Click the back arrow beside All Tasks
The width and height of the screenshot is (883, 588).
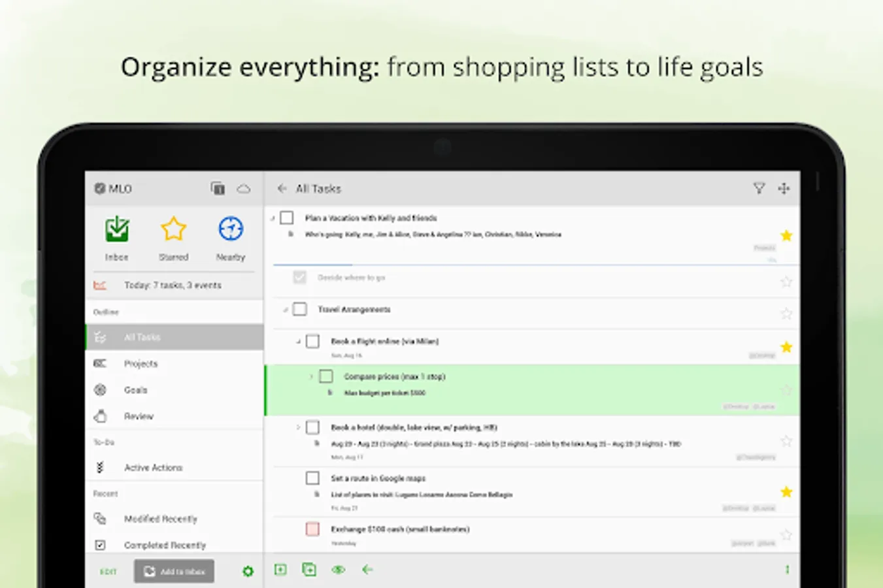pyautogui.click(x=282, y=189)
